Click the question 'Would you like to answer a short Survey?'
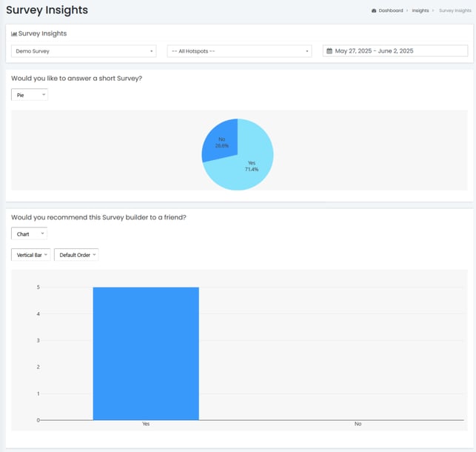Screen dimensions: 476x452 pyautogui.click(x=76, y=79)
